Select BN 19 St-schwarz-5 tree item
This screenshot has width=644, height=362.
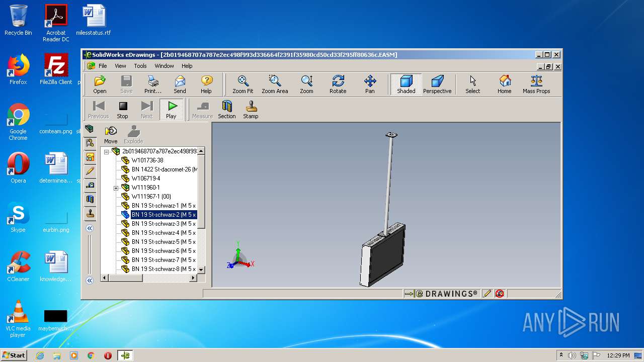pos(164,242)
